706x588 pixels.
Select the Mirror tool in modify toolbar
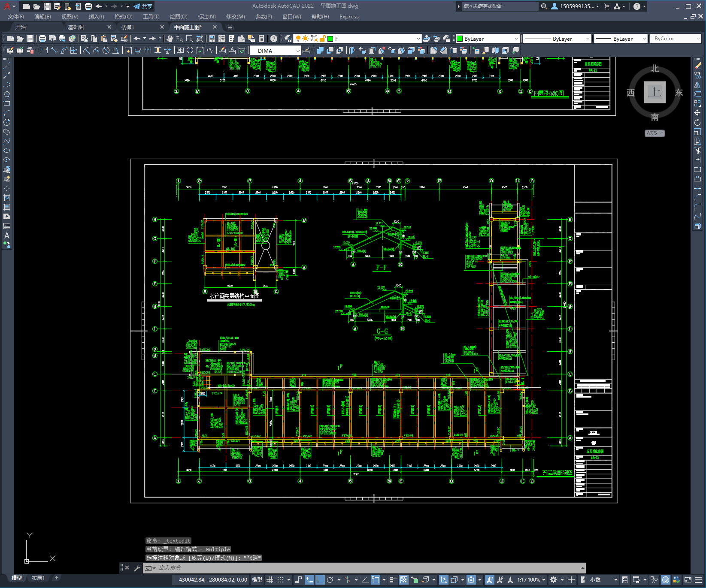tap(697, 84)
